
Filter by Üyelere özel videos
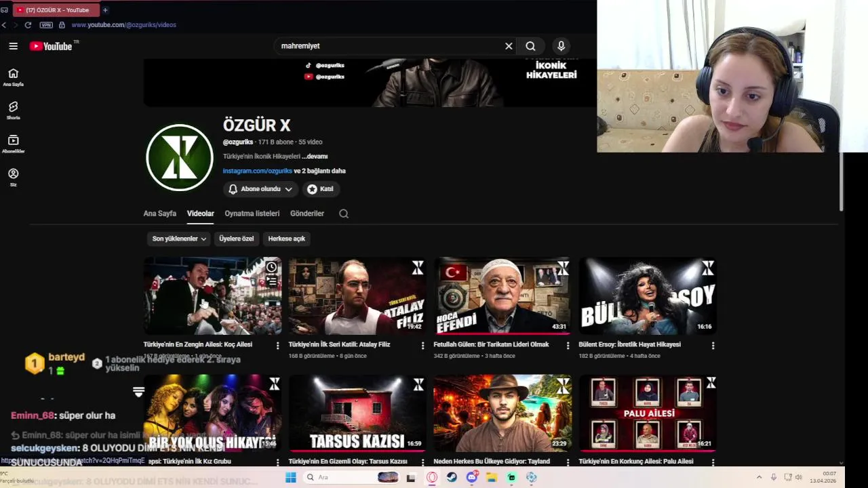(x=236, y=239)
